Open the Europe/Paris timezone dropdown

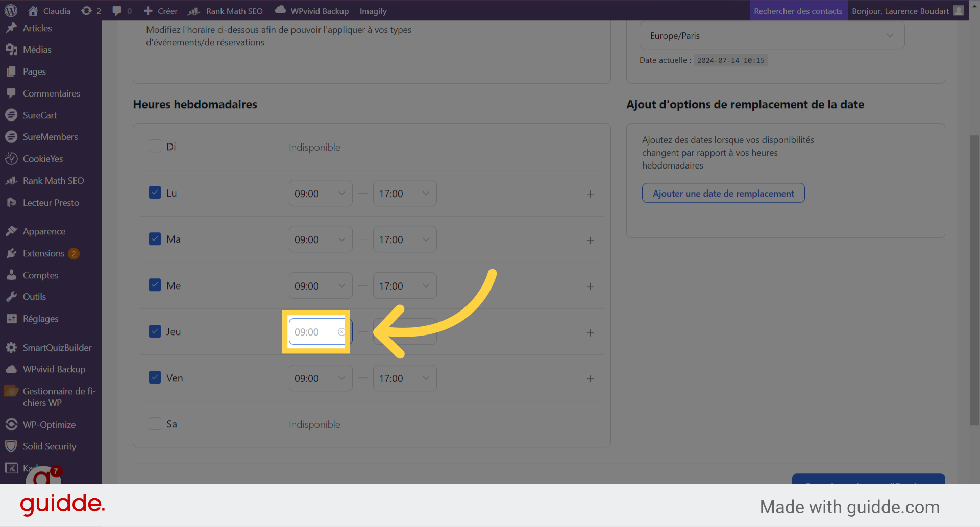pyautogui.click(x=772, y=36)
